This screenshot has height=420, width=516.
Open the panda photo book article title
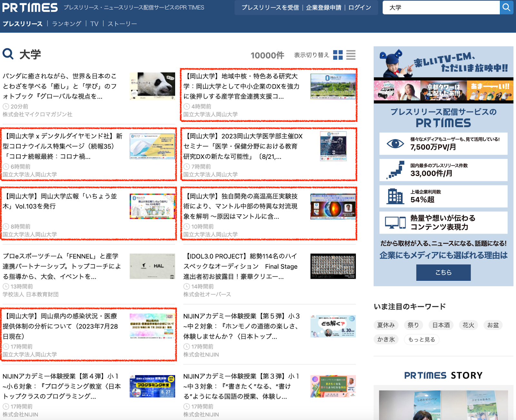[60, 86]
